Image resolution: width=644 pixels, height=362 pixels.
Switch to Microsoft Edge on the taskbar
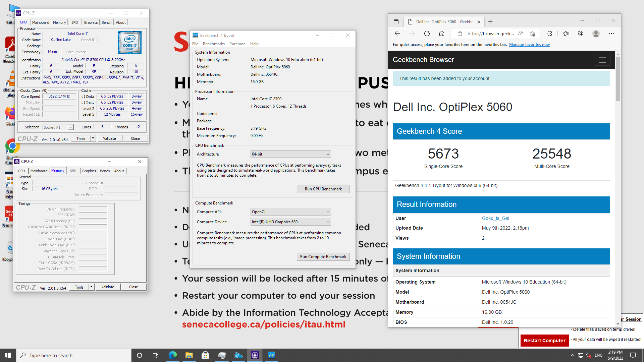[173, 355]
